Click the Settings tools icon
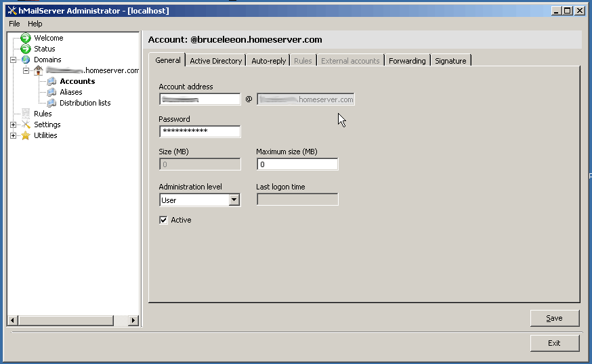 (26, 124)
